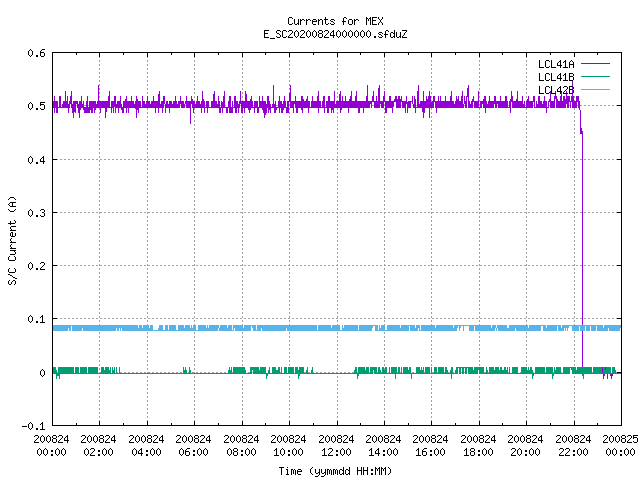Click the green LCL41B trace near 16:00
Screen dimensions: 640x480
[x=431, y=371]
